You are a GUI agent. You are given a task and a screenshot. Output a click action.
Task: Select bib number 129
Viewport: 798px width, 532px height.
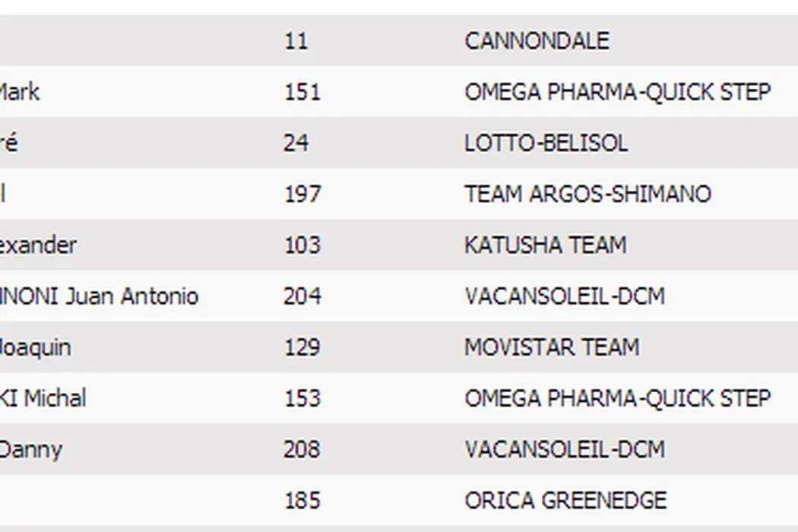(302, 347)
